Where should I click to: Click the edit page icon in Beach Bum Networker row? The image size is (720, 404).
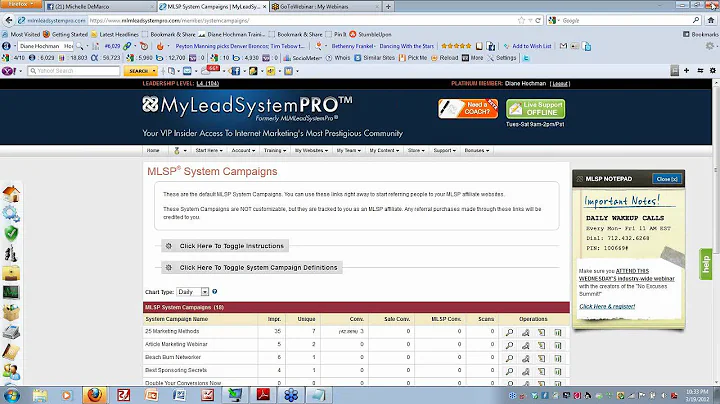542,358
